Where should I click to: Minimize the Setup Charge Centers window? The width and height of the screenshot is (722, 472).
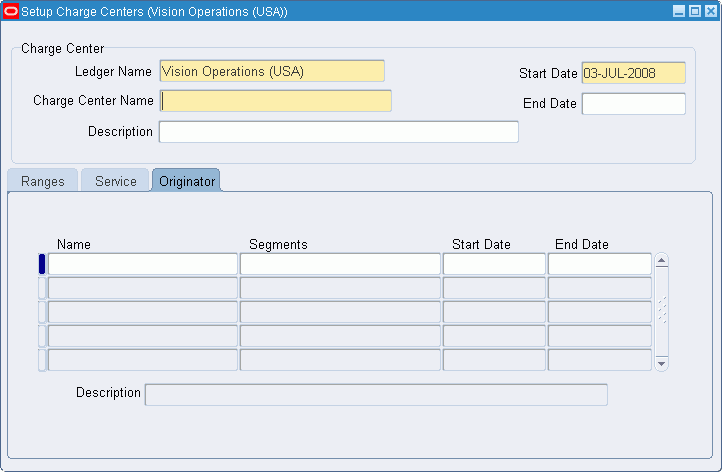tap(679, 11)
